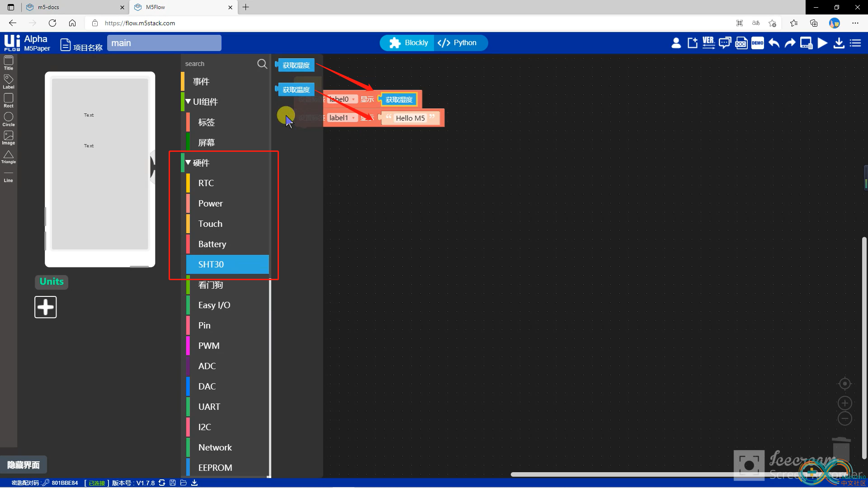Open the label0 dropdown in the block
Viewport: 868px width, 488px height.
point(342,99)
